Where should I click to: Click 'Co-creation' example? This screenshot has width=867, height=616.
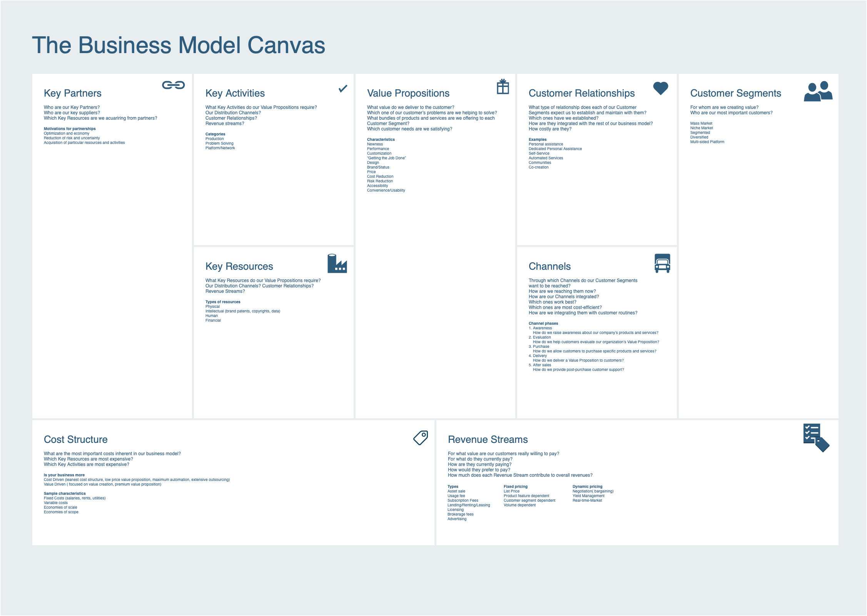pyautogui.click(x=538, y=167)
